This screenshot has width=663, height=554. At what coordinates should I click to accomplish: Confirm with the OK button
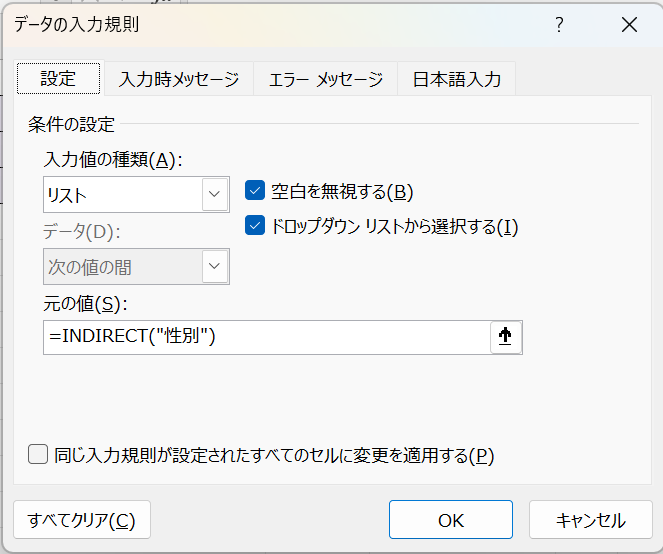(x=450, y=520)
